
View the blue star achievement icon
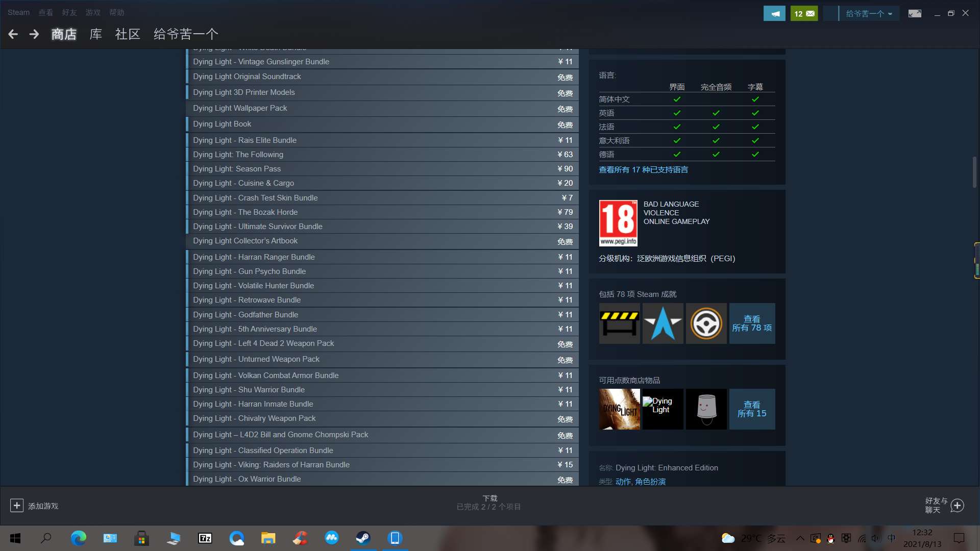663,323
